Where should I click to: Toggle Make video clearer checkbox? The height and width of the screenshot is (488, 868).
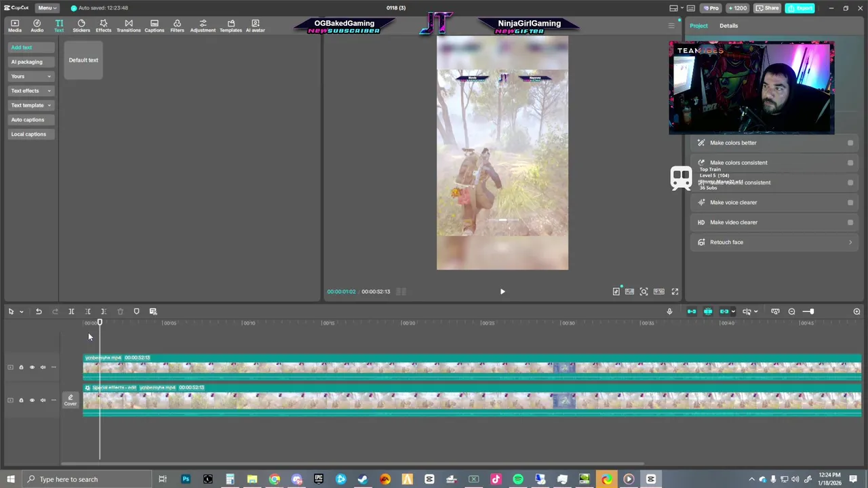click(x=850, y=222)
